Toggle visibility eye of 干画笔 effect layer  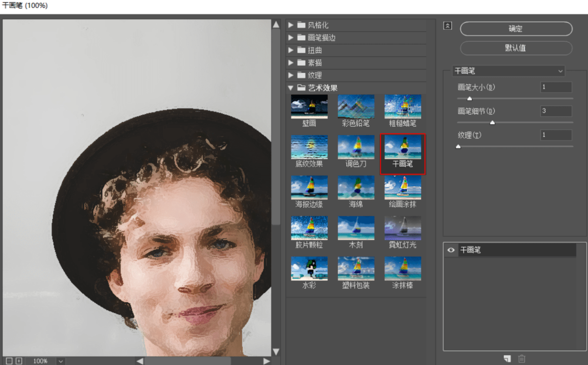pyautogui.click(x=451, y=250)
